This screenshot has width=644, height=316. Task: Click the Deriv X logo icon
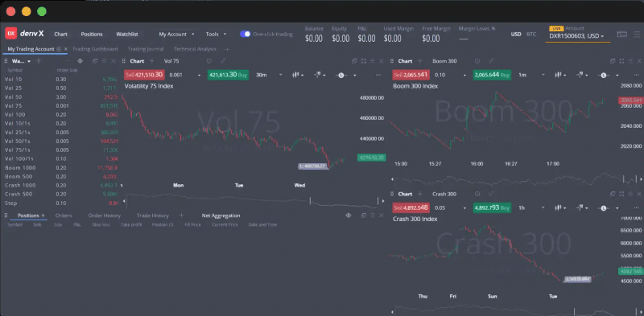10,34
